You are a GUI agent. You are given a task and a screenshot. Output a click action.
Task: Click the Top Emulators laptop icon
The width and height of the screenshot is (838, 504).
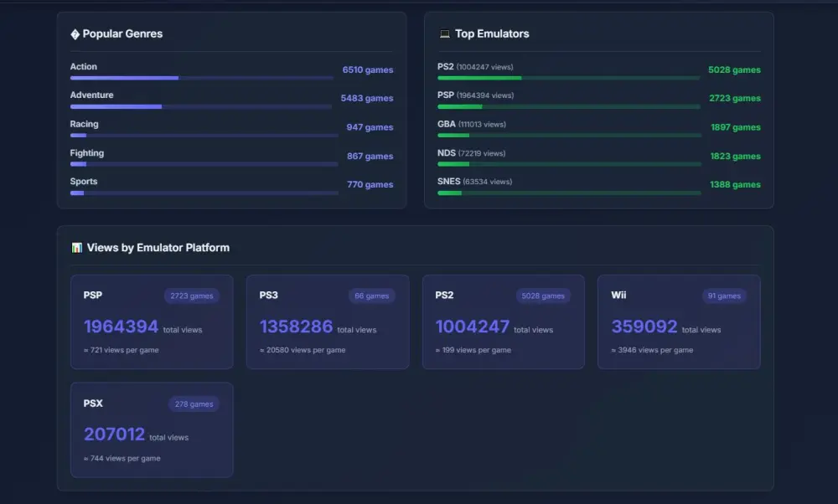445,34
